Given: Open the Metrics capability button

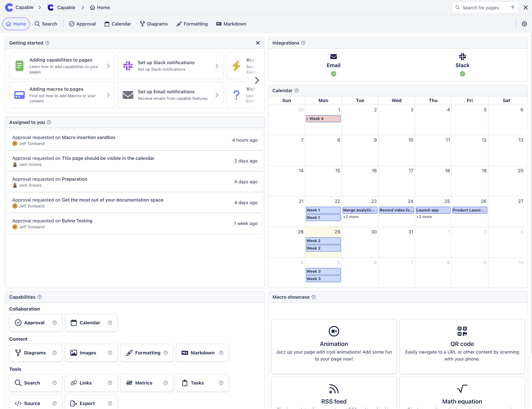Looking at the screenshot, I should pyautogui.click(x=147, y=383).
